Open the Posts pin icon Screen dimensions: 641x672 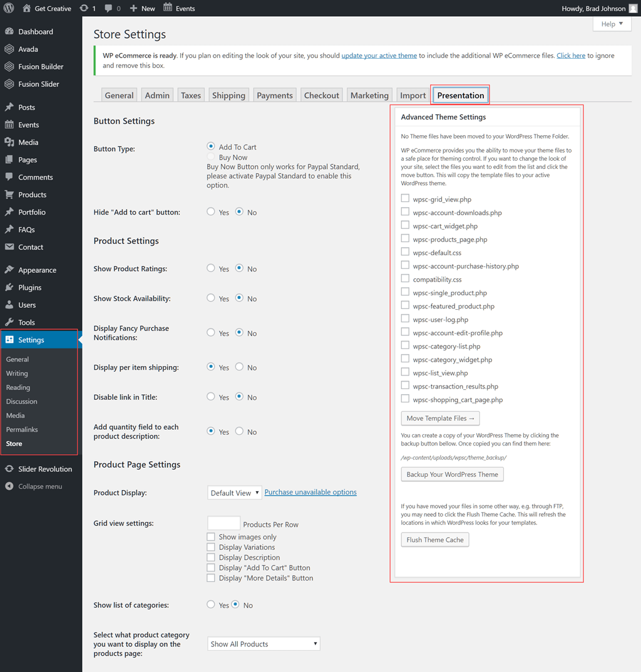[9, 107]
